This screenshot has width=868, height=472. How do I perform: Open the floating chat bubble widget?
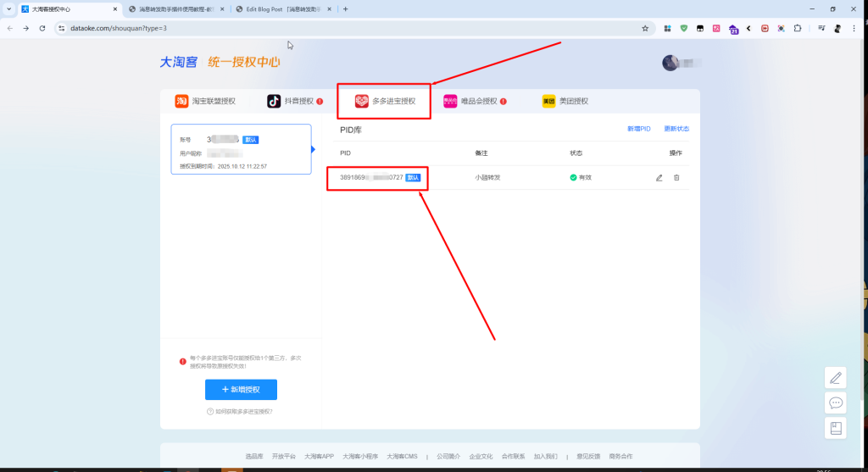pyautogui.click(x=835, y=403)
